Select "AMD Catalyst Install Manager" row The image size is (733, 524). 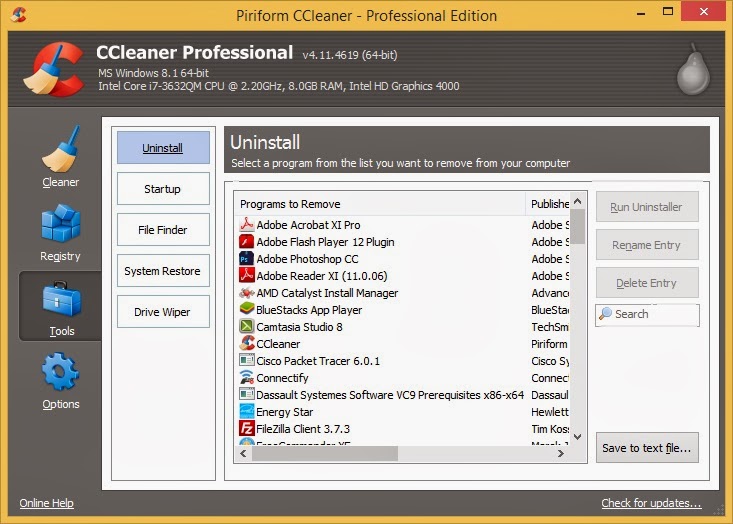[402, 293]
